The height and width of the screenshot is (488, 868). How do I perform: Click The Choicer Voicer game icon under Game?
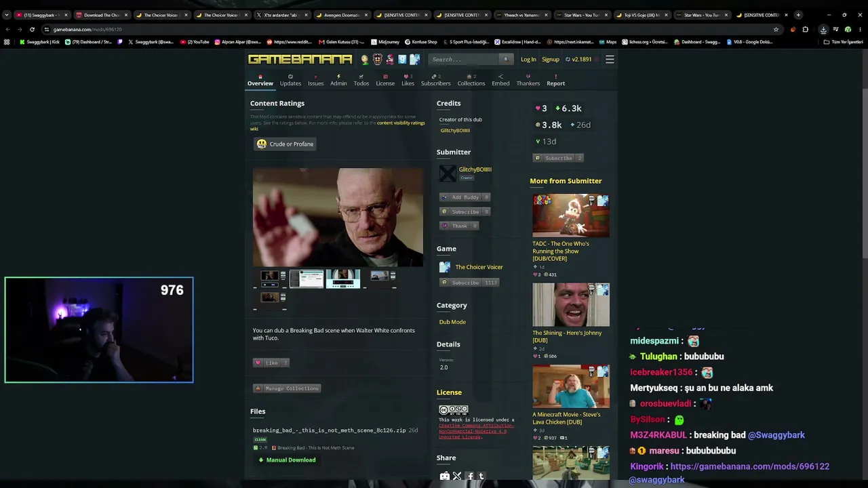pos(445,267)
